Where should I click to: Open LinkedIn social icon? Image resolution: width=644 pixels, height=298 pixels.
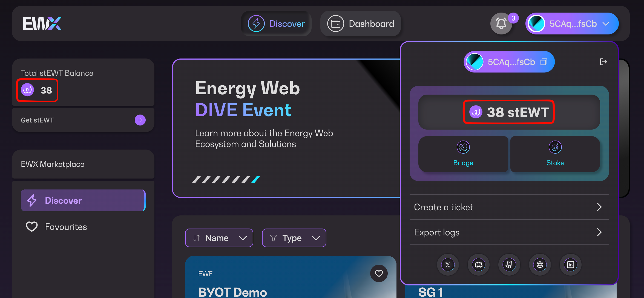[x=571, y=265]
